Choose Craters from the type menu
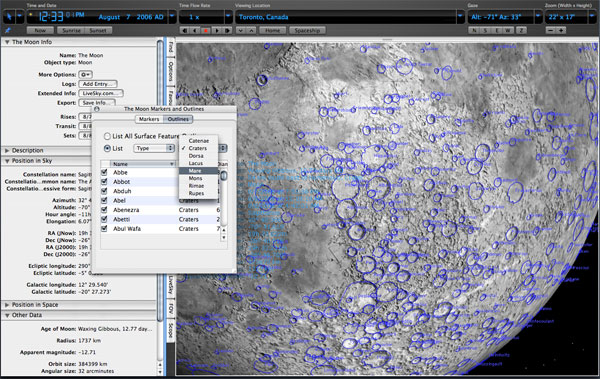The width and height of the screenshot is (600, 379). [x=199, y=149]
